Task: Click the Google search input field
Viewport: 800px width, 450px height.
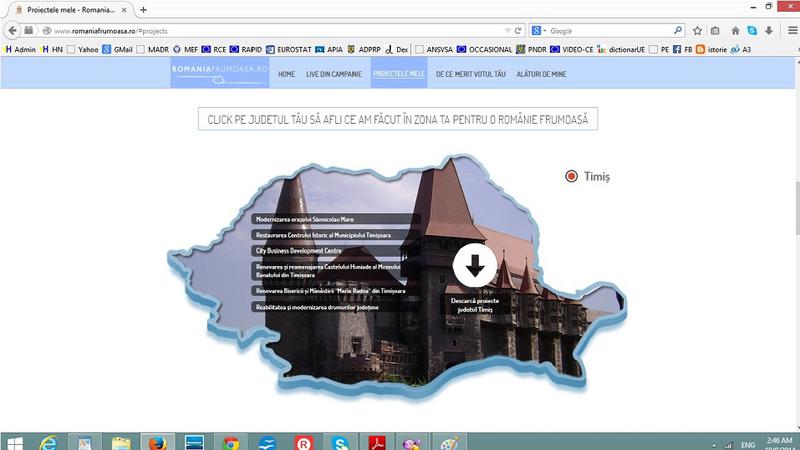Action: tap(610, 31)
